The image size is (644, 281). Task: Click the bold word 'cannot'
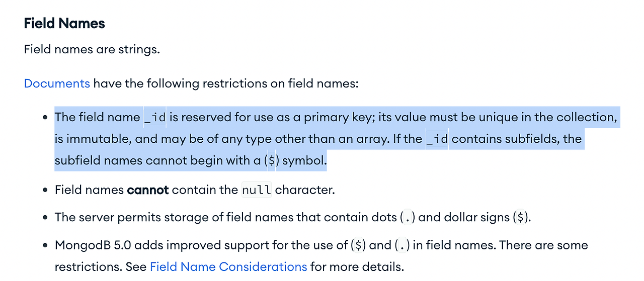tap(148, 190)
